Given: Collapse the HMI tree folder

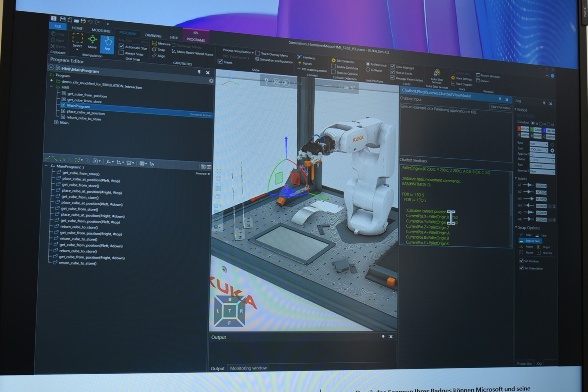Looking at the screenshot, I should click(x=51, y=87).
